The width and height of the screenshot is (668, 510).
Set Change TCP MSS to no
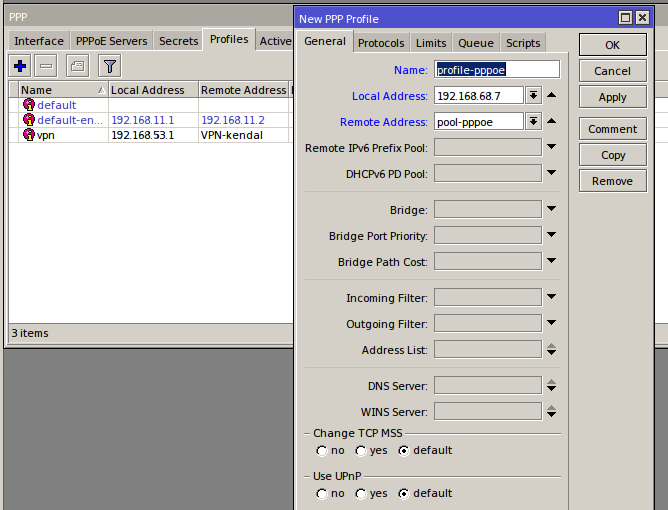tap(322, 451)
